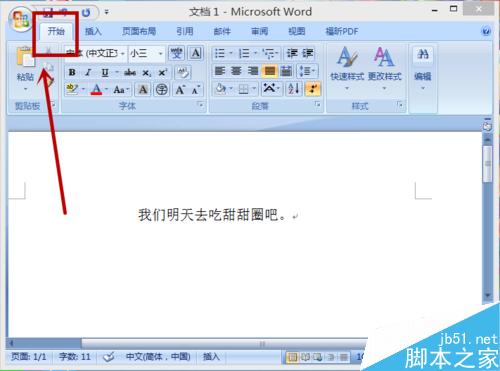The image size is (500, 371).
Task: Click the word count in status bar
Action: click(75, 357)
